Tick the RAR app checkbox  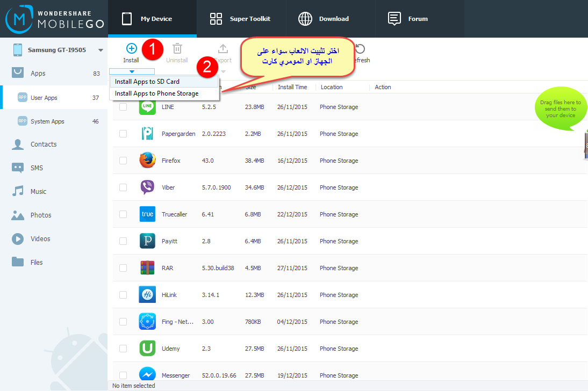123,268
